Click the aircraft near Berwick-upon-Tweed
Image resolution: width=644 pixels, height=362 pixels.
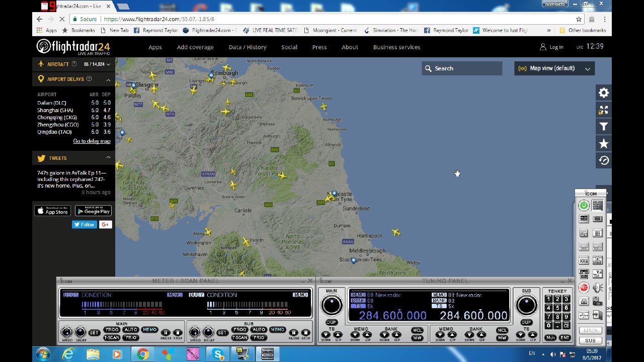324,106
